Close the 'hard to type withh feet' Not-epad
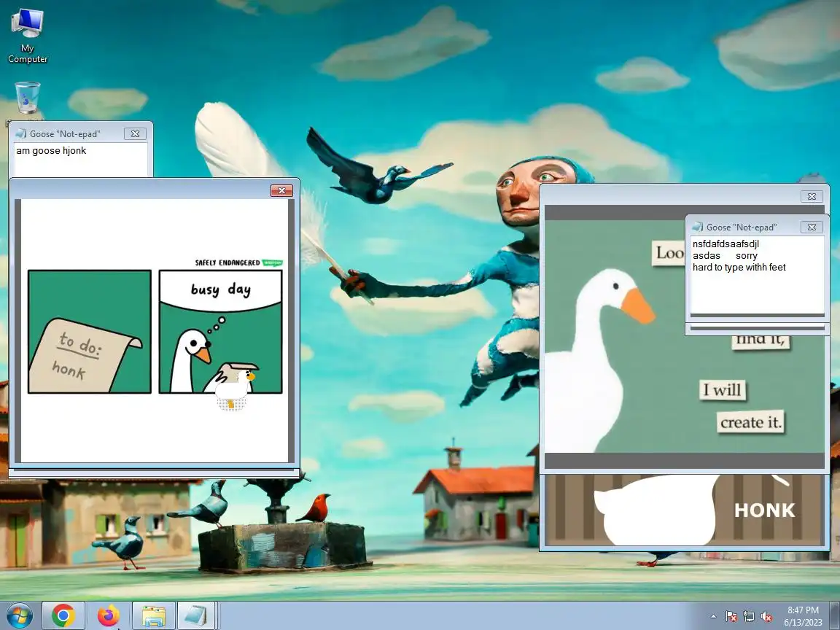This screenshot has height=630, width=840. pos(812,227)
